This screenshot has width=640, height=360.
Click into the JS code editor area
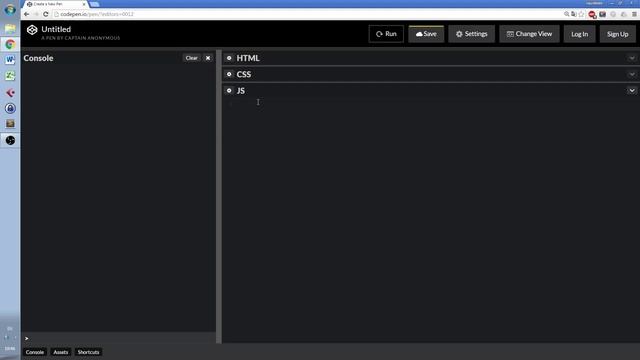tap(431, 220)
